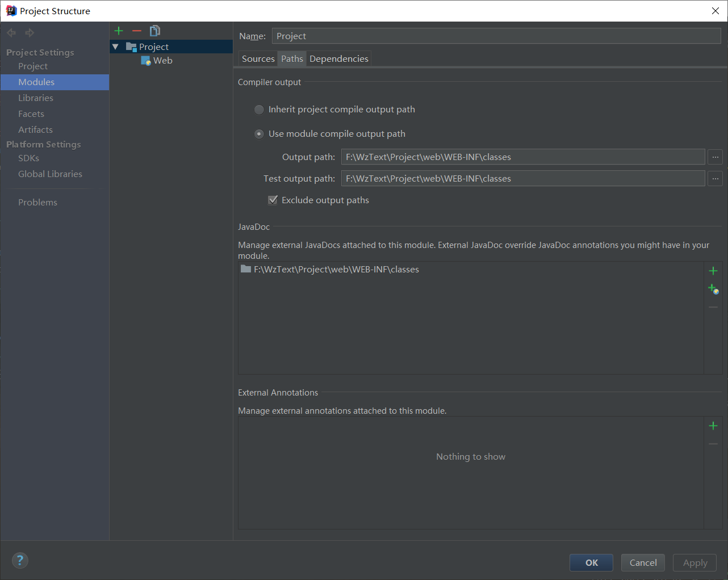
Task: Click the green add module plus icon
Action: [119, 31]
